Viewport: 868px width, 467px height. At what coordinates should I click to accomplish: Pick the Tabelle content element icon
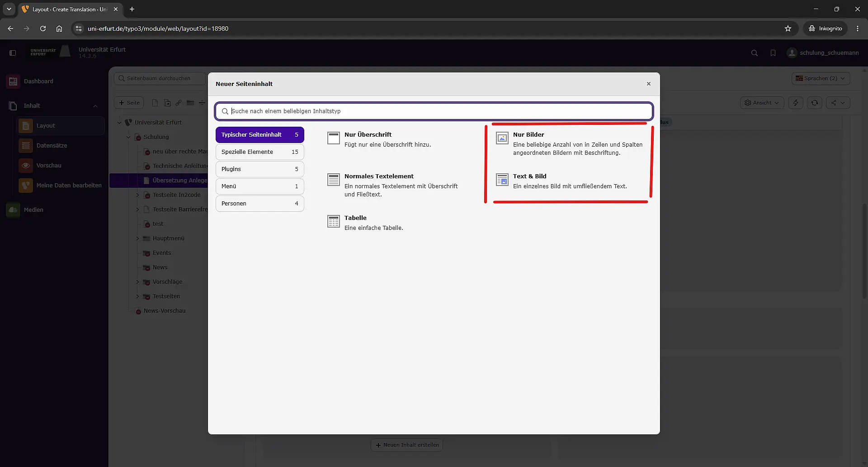pos(334,221)
